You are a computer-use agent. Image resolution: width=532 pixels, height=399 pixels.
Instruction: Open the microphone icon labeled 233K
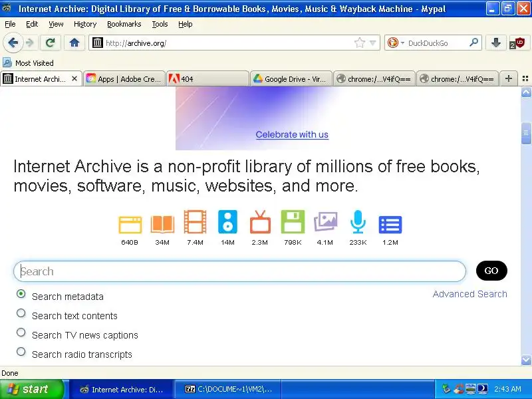(x=358, y=222)
